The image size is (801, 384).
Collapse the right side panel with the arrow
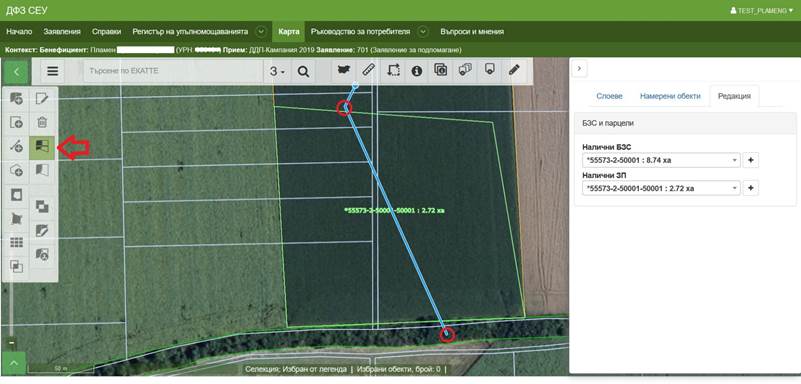(x=579, y=69)
